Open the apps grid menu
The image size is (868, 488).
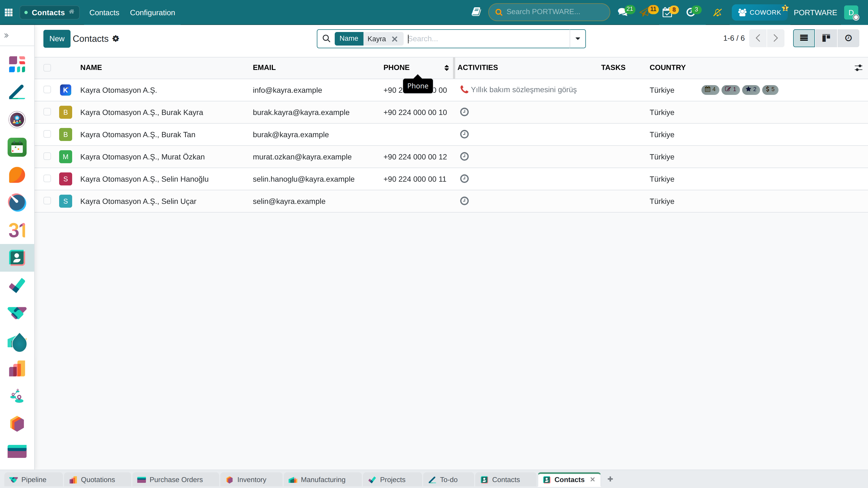(x=9, y=12)
